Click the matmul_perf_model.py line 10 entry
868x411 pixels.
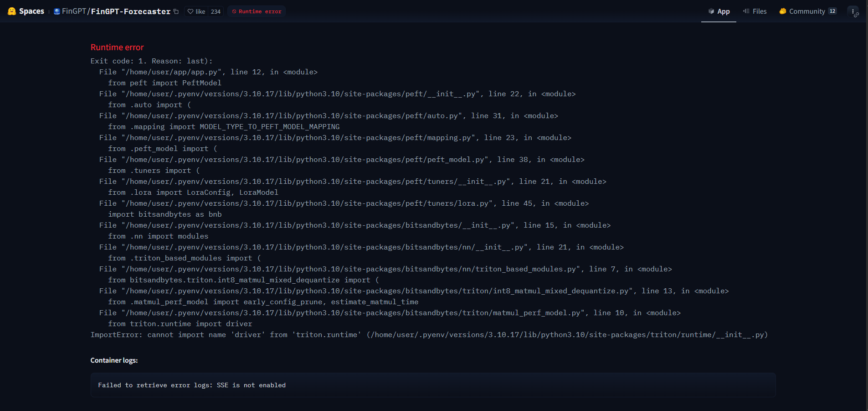390,313
